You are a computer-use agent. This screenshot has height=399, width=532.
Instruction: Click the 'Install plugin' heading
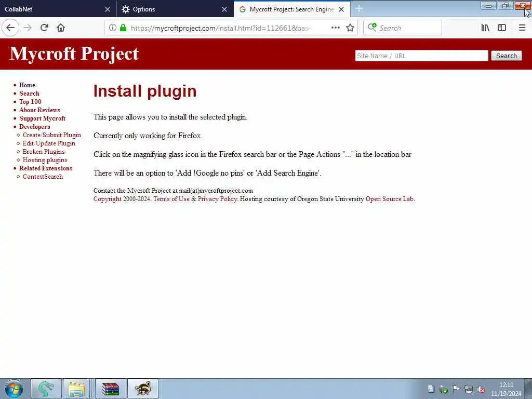145,91
